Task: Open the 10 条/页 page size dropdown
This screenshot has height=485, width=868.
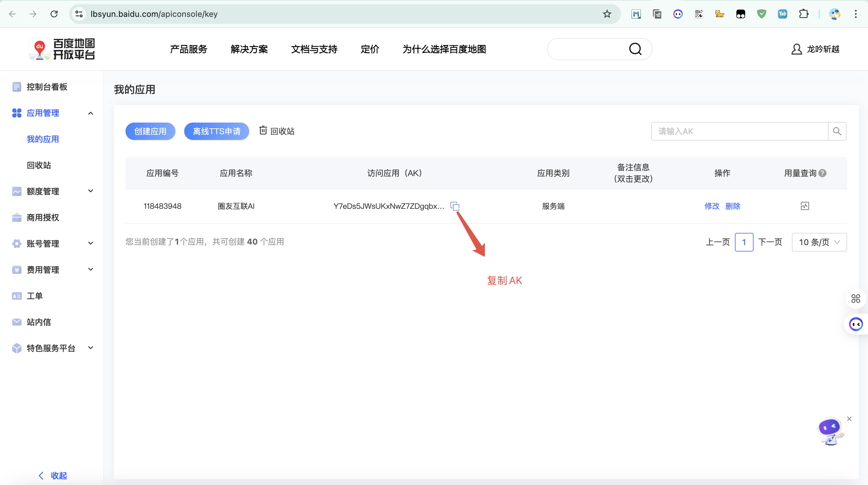Action: point(819,242)
